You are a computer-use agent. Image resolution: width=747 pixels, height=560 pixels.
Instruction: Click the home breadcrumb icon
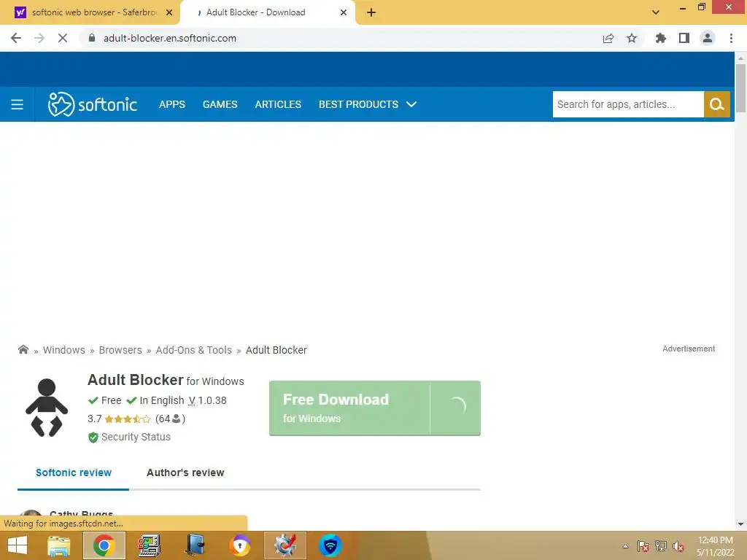pos(23,349)
